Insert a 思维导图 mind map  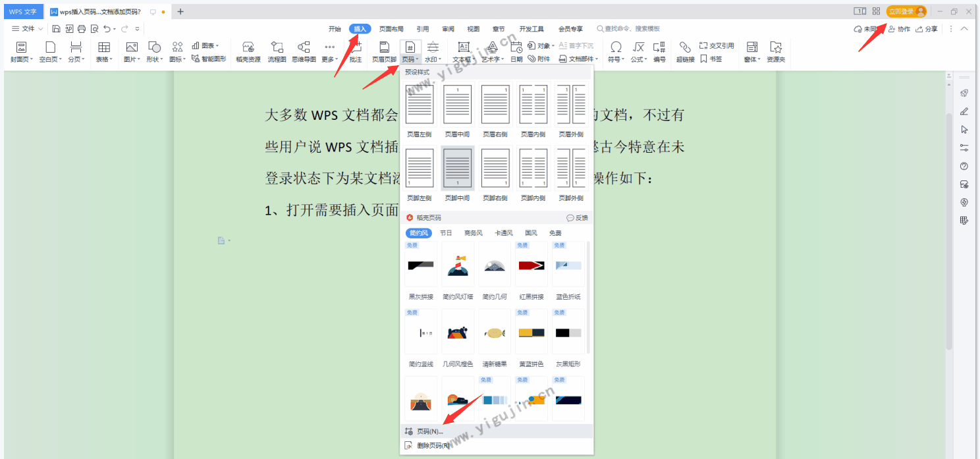click(x=304, y=52)
